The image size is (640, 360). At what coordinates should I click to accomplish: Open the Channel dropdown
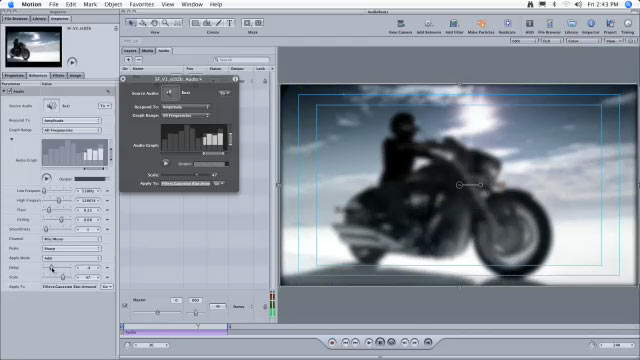click(x=71, y=239)
